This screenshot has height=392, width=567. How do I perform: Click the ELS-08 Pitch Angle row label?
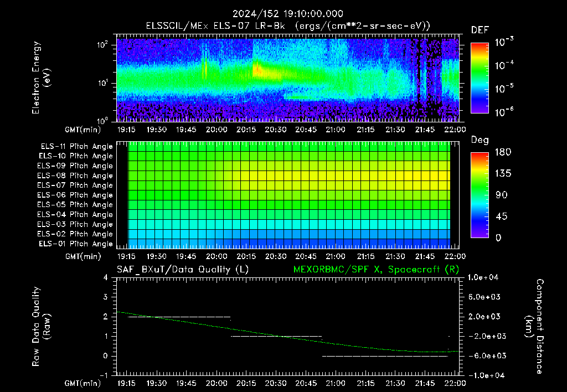pyautogui.click(x=75, y=176)
